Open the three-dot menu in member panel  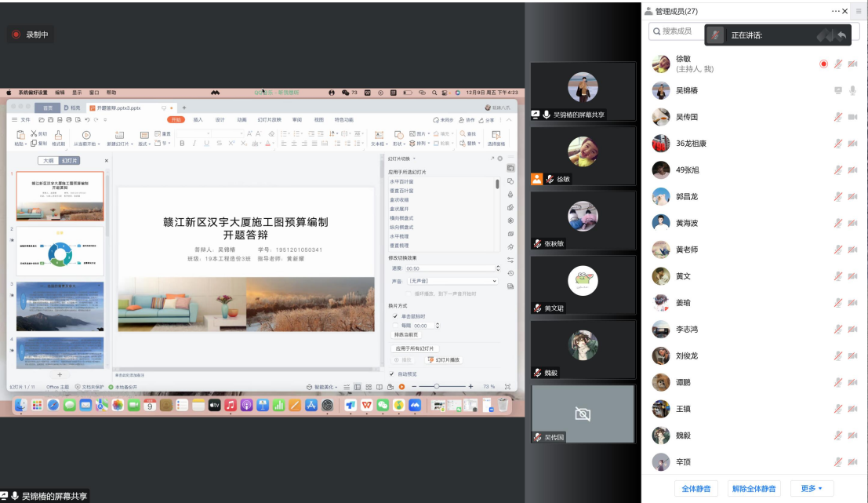pyautogui.click(x=836, y=11)
